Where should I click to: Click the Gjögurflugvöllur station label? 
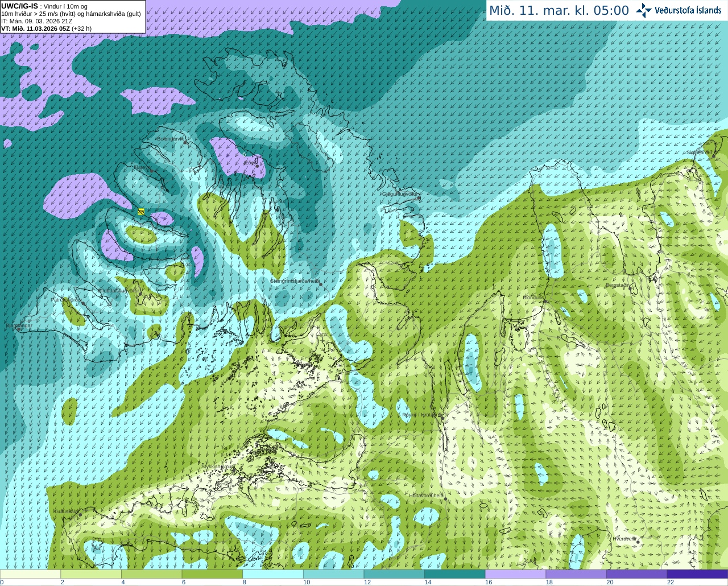400,194
